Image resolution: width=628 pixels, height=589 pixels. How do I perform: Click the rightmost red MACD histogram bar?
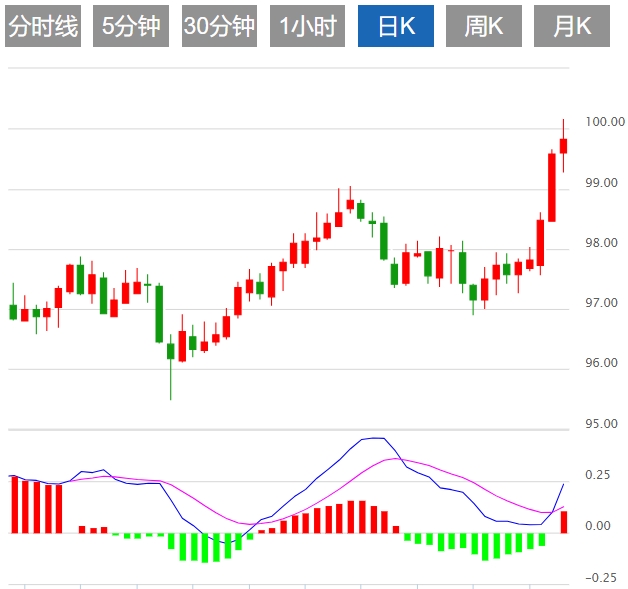563,522
